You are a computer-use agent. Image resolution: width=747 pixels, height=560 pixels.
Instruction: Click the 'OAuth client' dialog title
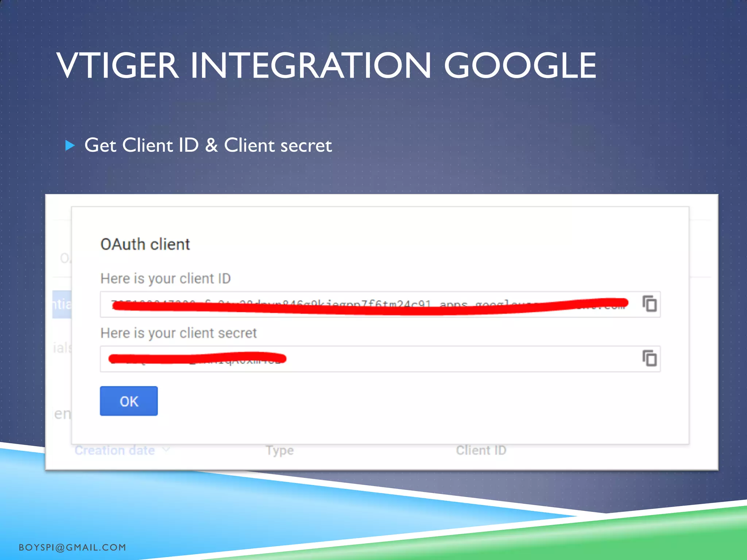(145, 244)
